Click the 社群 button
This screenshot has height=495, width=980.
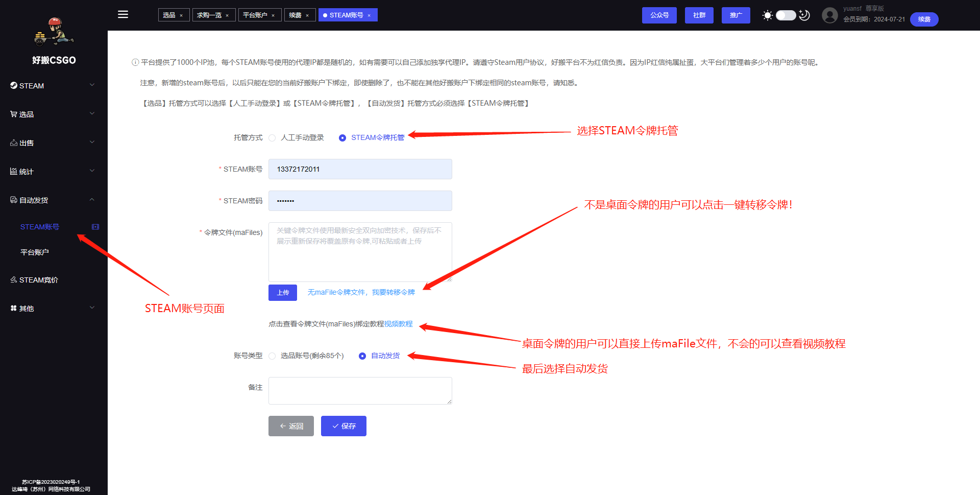click(699, 15)
